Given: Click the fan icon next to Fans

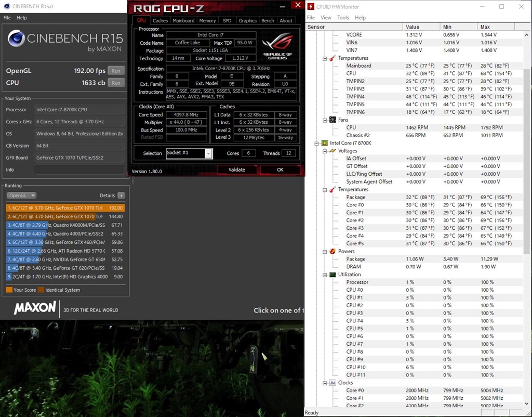Looking at the screenshot, I should coord(332,120).
